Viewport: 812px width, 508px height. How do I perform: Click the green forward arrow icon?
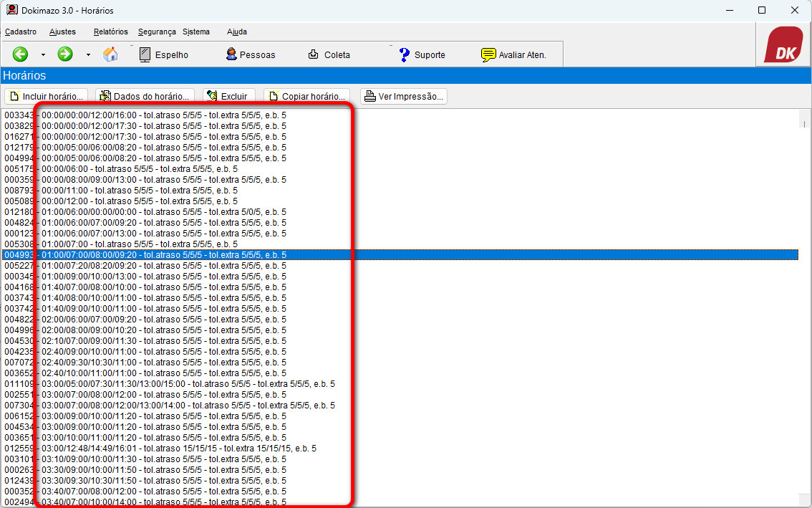[x=65, y=54]
